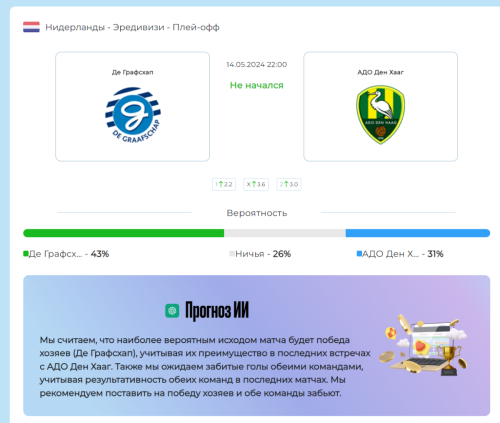Click the green AI logo beside Прогноз ИИ
The image size is (500, 423).
click(x=172, y=311)
